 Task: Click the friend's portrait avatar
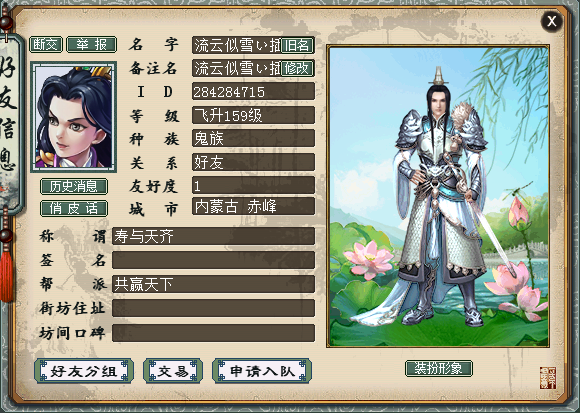[x=74, y=117]
